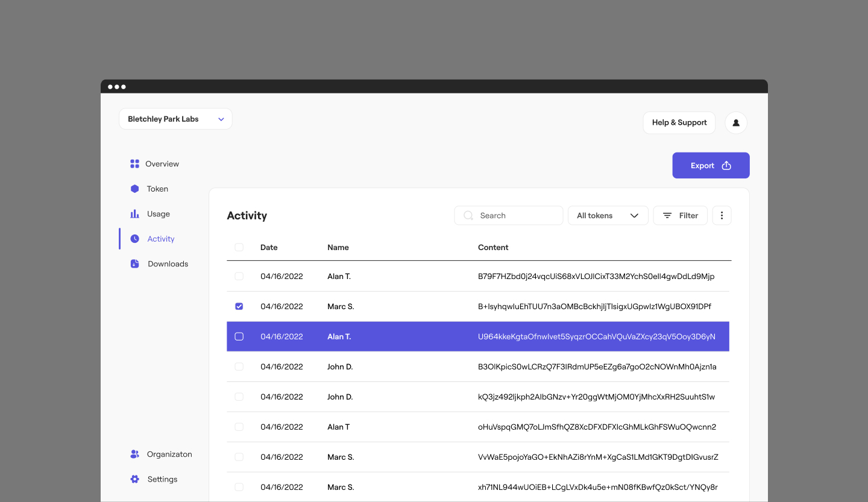Open Settings via the gear icon
This screenshot has height=502, width=868.
tap(134, 479)
